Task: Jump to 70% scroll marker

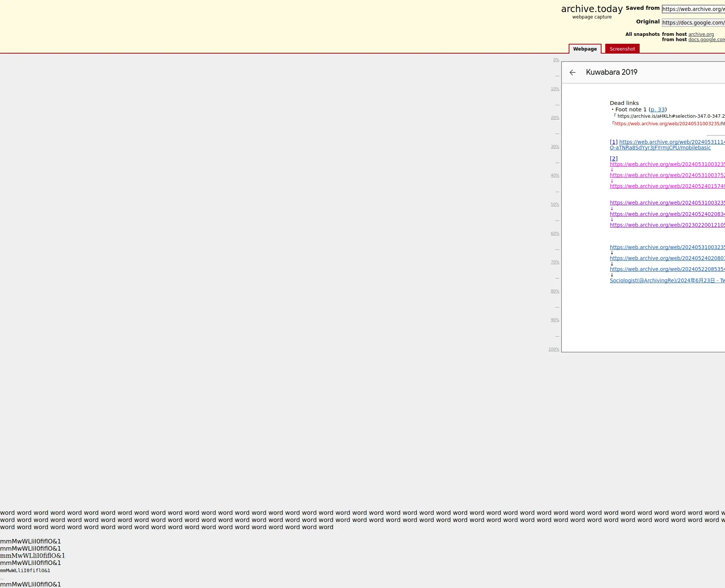Action: 555,262
